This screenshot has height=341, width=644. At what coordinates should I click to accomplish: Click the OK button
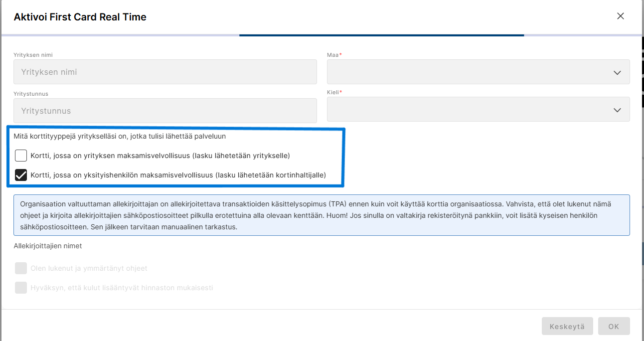(614, 326)
